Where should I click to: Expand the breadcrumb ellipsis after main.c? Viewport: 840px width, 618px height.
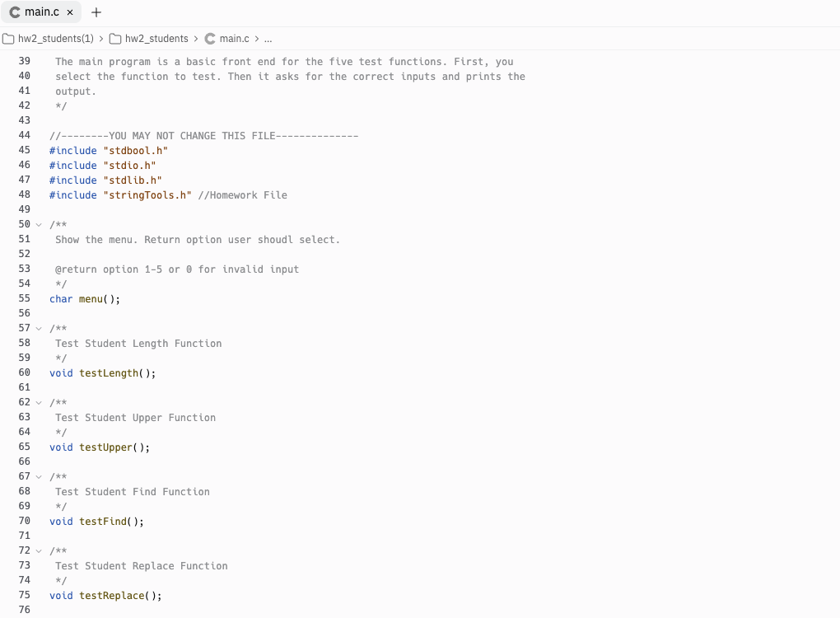268,38
